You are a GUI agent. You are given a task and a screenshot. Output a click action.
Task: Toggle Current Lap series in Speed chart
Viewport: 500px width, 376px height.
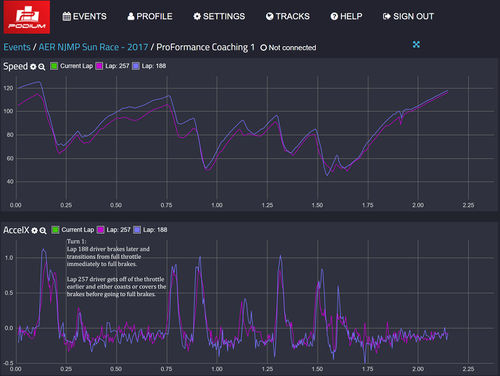(72, 66)
